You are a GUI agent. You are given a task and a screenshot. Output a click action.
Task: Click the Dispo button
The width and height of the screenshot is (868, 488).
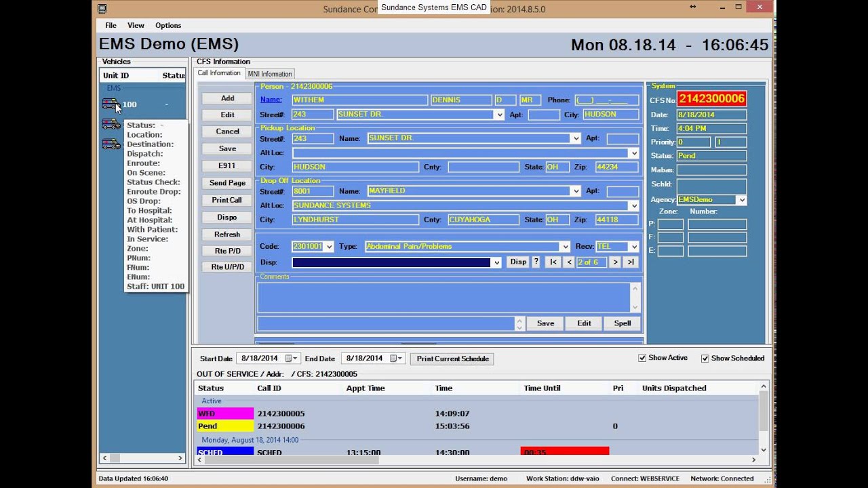227,218
